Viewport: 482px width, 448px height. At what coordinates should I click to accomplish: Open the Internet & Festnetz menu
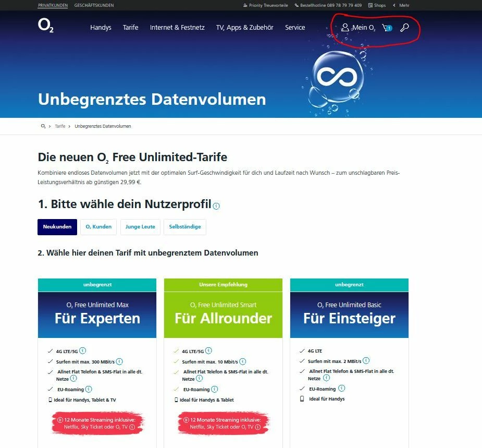point(177,28)
